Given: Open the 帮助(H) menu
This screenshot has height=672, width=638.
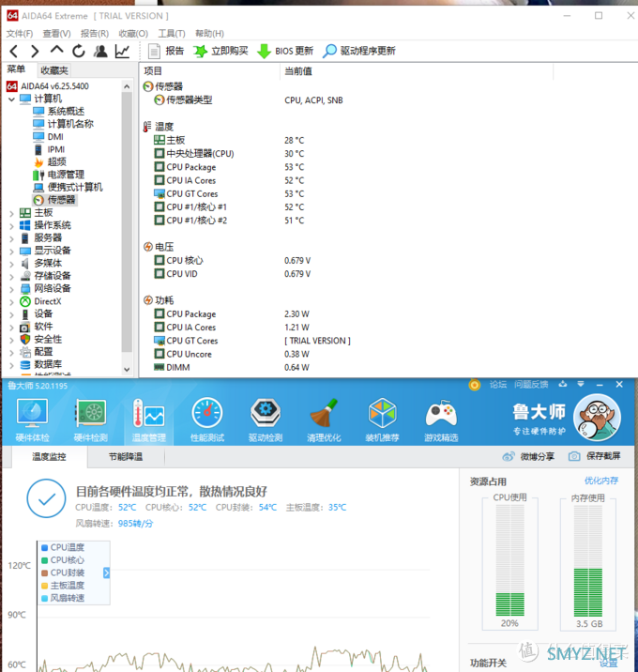Looking at the screenshot, I should coord(209,34).
